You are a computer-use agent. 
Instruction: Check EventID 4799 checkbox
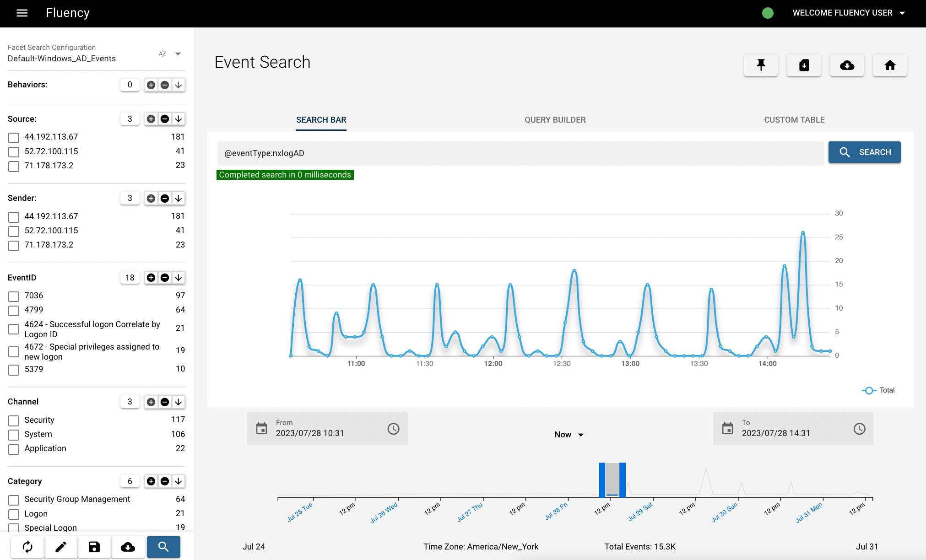point(14,311)
